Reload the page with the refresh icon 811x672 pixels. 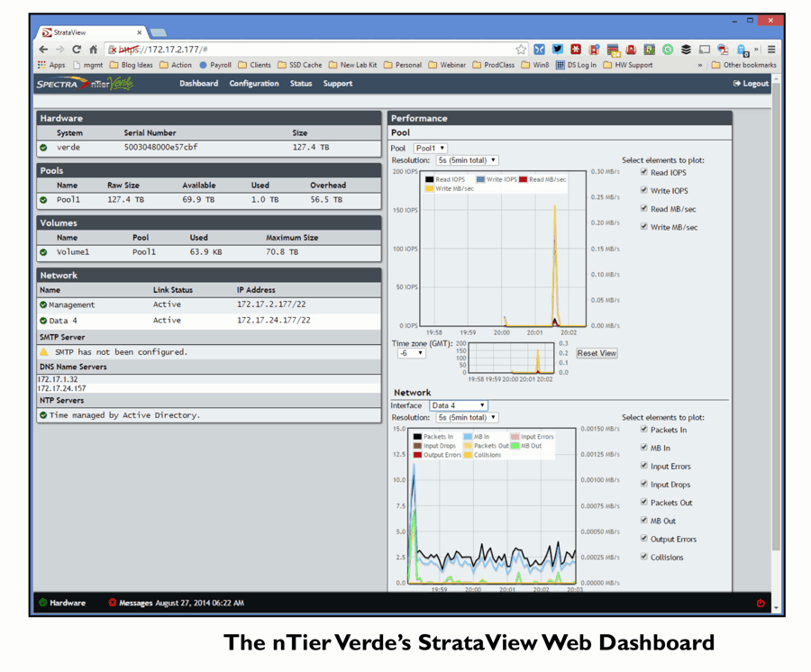[77, 50]
